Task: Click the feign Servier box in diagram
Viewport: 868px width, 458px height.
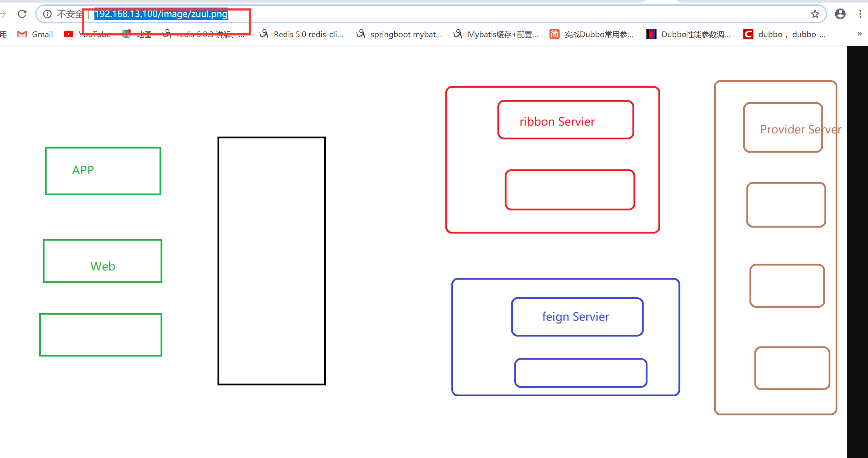Action: pyautogui.click(x=577, y=317)
